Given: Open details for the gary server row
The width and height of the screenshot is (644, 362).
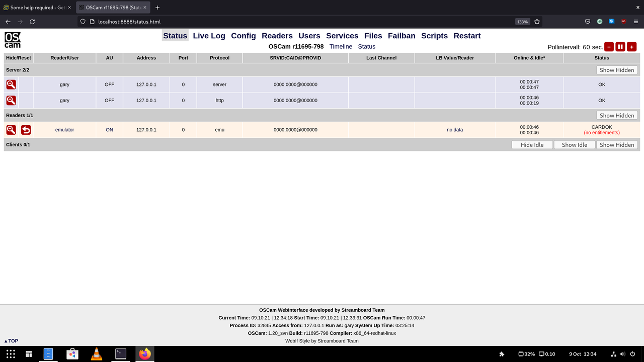Looking at the screenshot, I should 11,84.
